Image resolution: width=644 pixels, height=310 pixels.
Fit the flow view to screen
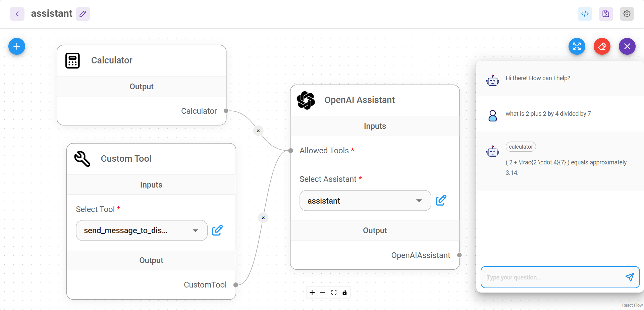pos(334,293)
